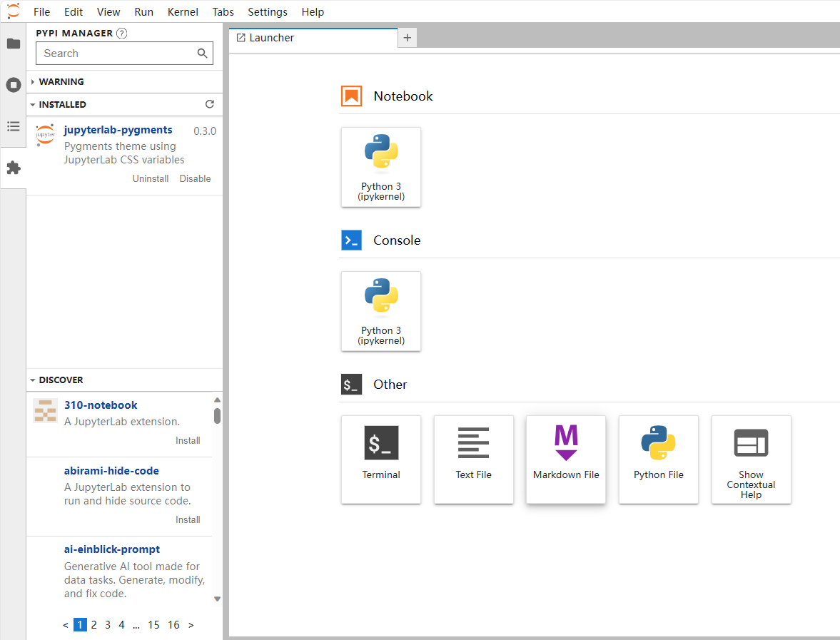Open Running Terminals and Kernels sidebar icon
840x640 pixels.
[14, 85]
